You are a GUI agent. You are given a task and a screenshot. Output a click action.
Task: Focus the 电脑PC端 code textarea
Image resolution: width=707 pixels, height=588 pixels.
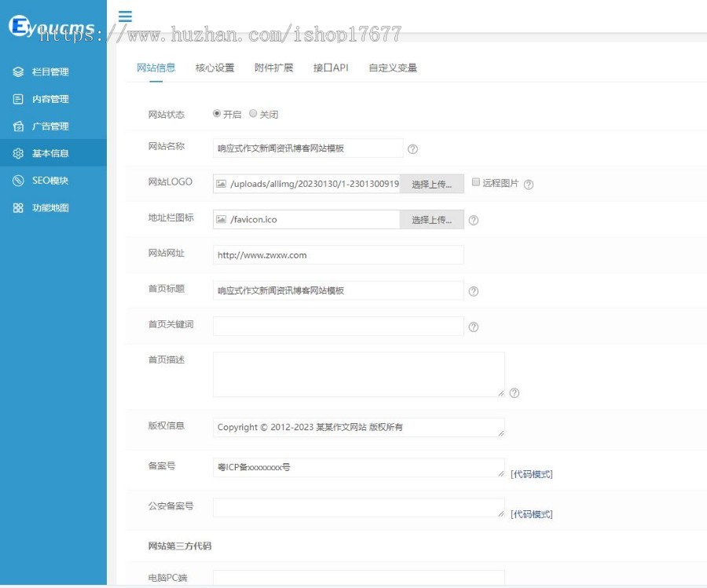(x=358, y=578)
